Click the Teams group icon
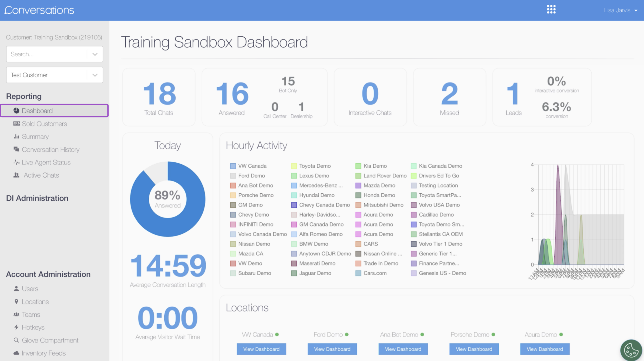The width and height of the screenshot is (644, 361). 16,314
